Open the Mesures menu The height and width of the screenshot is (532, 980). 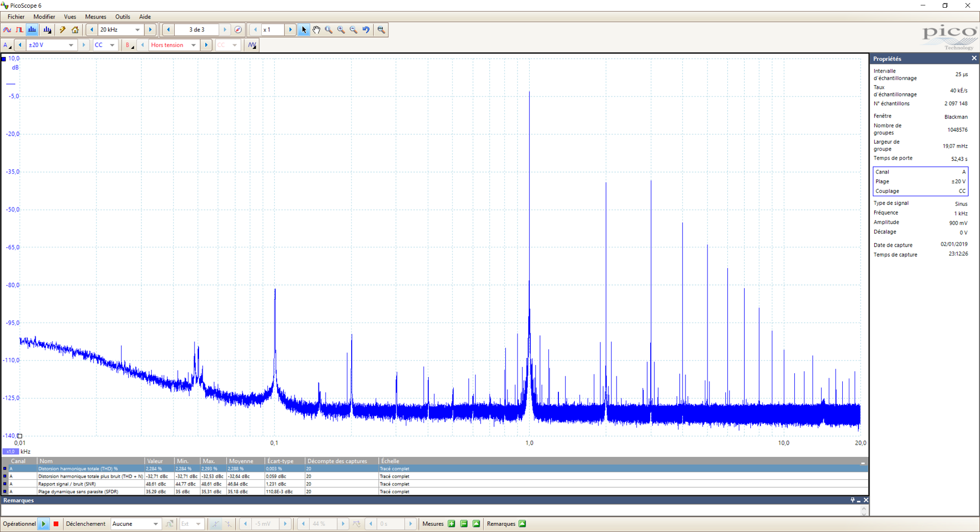point(96,17)
